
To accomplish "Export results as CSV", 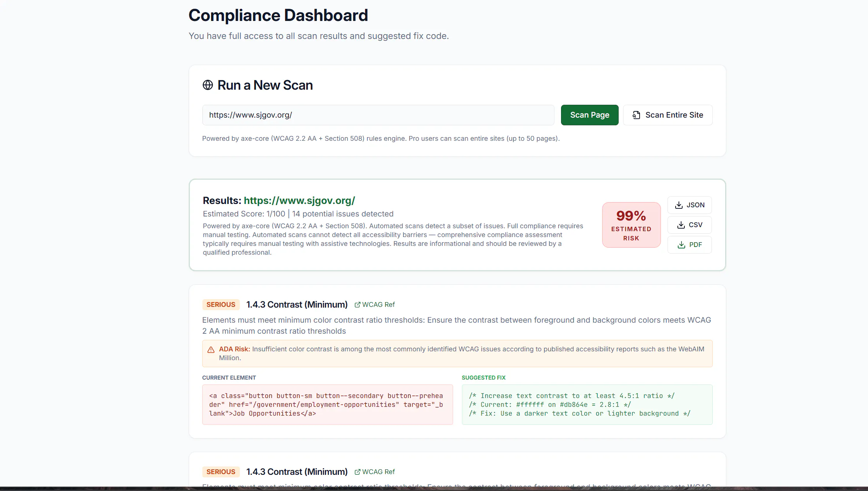I will pos(690,225).
